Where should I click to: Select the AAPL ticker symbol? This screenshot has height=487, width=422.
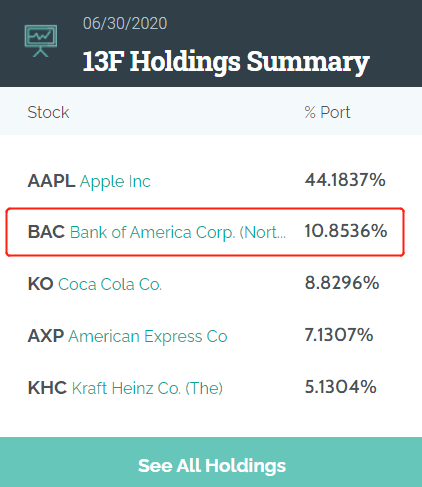pos(51,181)
